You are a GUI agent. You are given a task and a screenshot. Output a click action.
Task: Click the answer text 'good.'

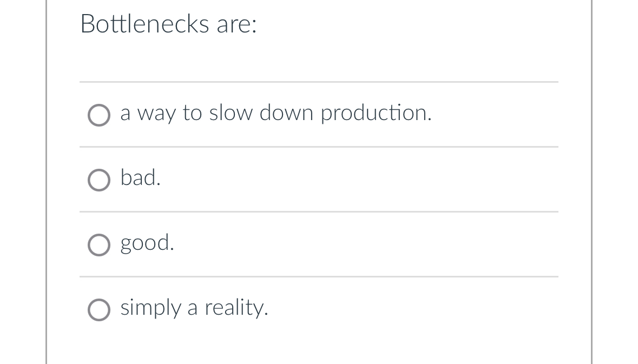point(147,243)
